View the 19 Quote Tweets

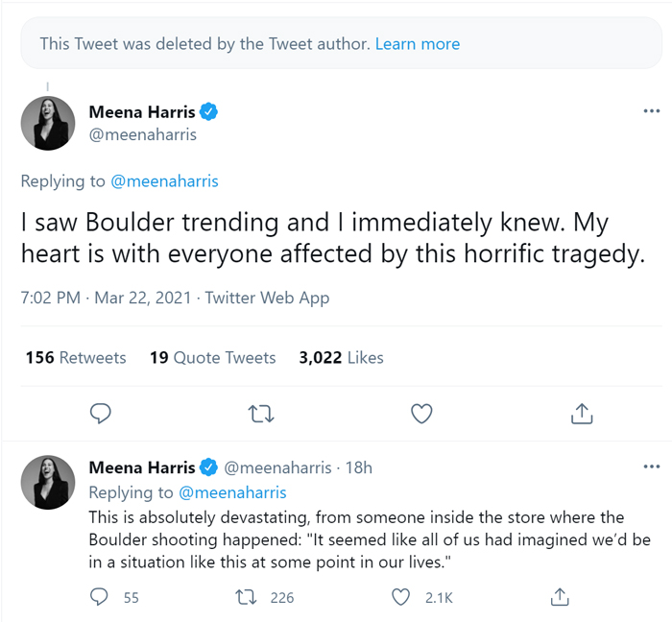[213, 357]
